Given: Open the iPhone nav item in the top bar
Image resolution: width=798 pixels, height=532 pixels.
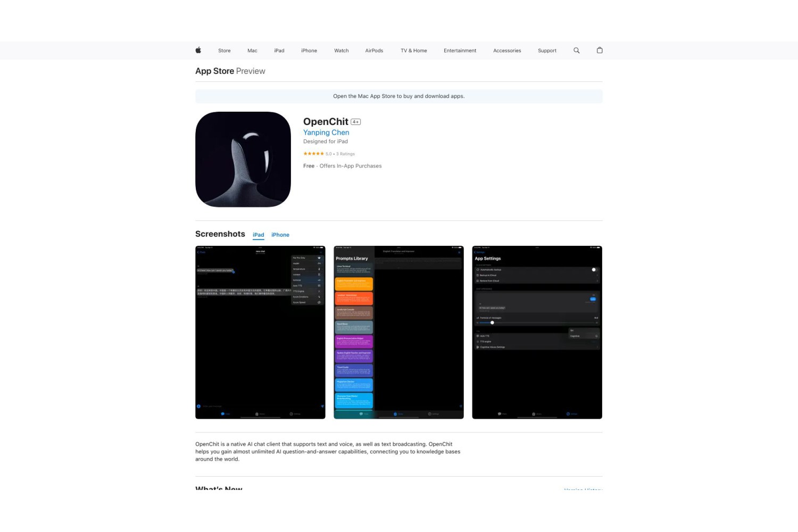Looking at the screenshot, I should click(309, 51).
